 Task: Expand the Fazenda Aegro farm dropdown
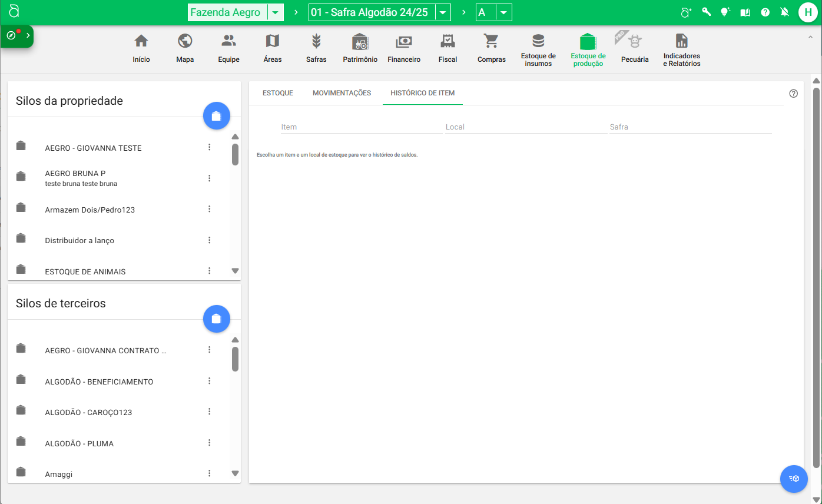tap(275, 12)
